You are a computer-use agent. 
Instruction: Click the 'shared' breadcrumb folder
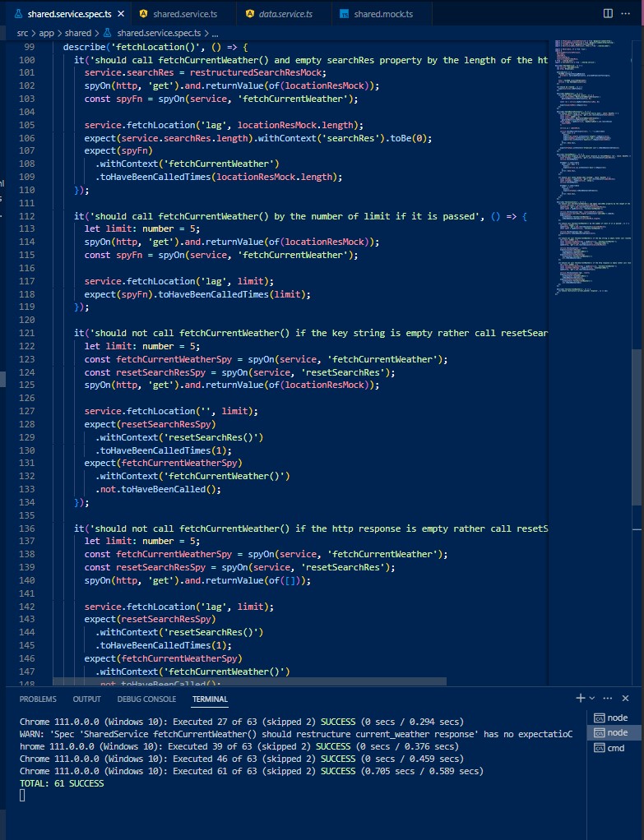[78, 33]
